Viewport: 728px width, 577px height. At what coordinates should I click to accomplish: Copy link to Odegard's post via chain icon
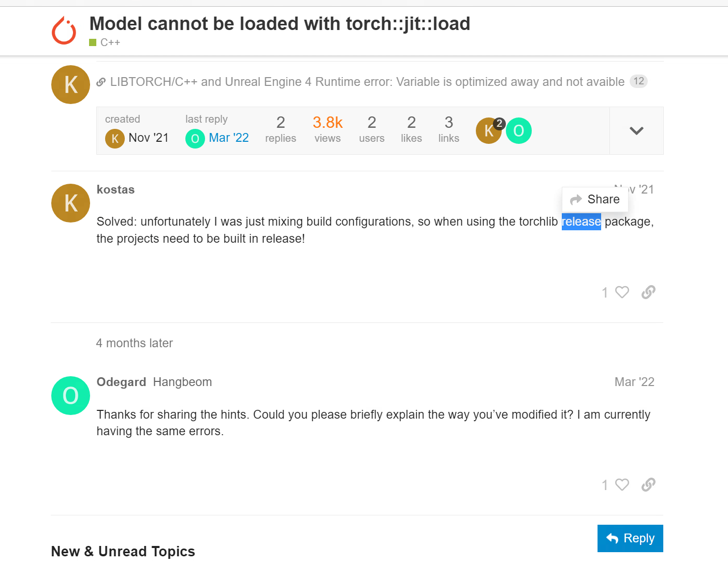coord(648,484)
